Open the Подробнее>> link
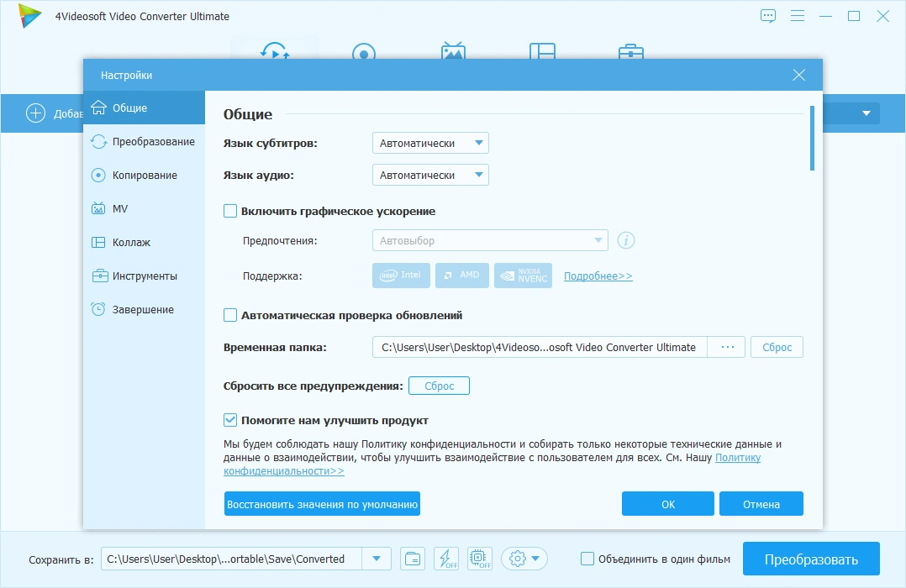Screen dimensions: 906x588 [598, 276]
